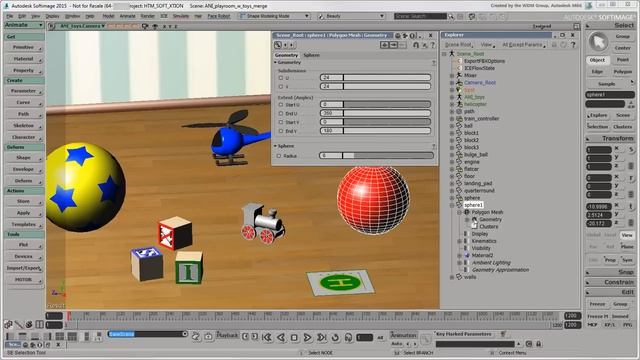The image size is (640, 360).
Task: Click the capture camera icon beside Playback
Action: [209, 337]
